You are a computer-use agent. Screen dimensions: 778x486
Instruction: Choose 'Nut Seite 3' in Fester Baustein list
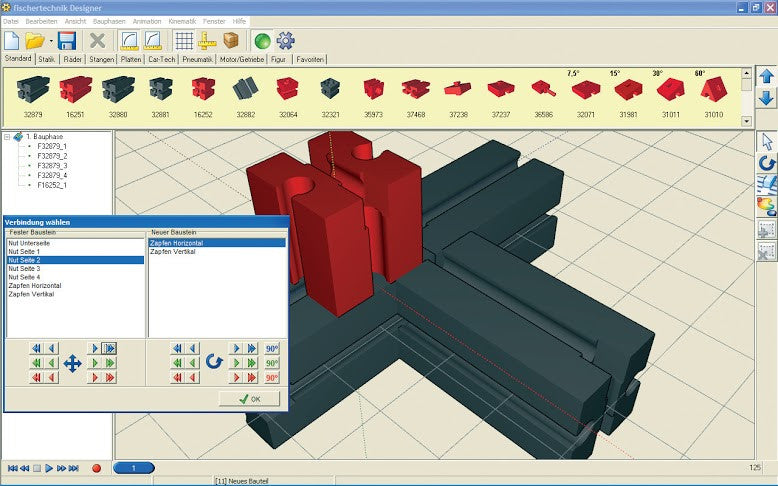24,269
